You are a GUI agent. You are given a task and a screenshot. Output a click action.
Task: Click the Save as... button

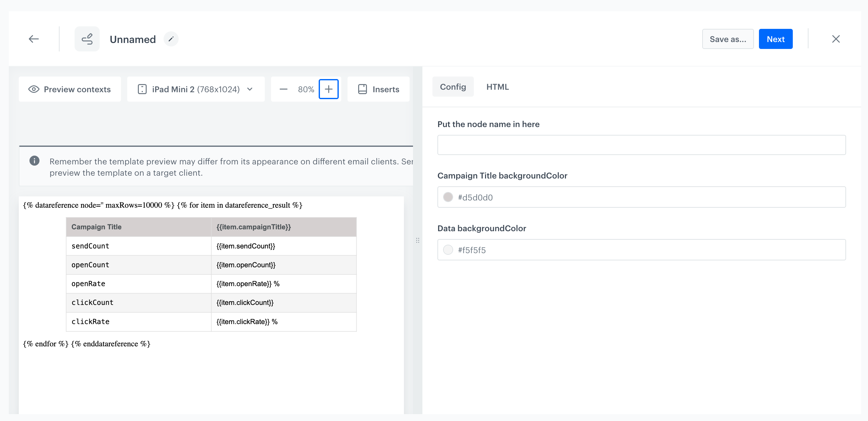(728, 39)
